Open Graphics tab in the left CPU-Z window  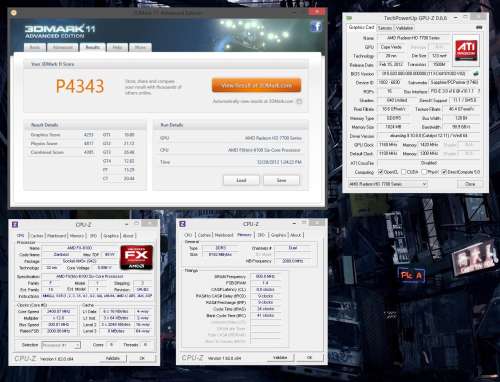pyautogui.click(x=111, y=236)
